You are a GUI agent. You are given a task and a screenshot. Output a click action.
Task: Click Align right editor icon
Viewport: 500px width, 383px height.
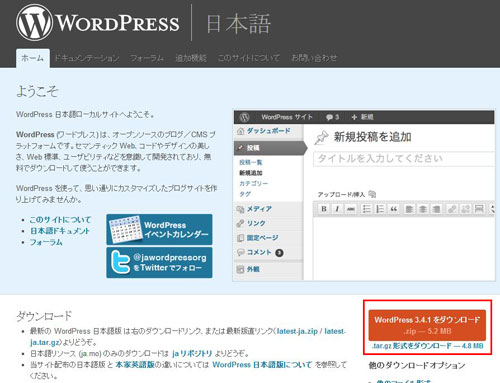436,209
